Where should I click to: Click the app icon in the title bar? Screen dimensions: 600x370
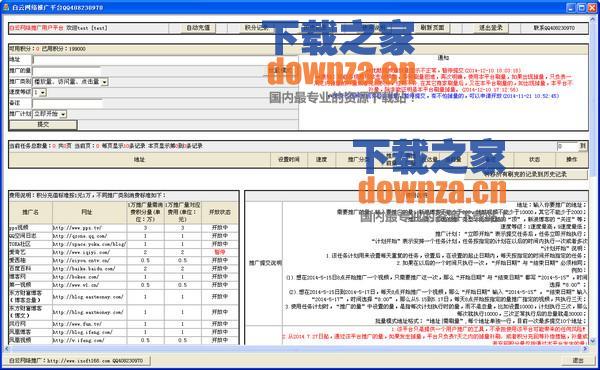(6, 7)
